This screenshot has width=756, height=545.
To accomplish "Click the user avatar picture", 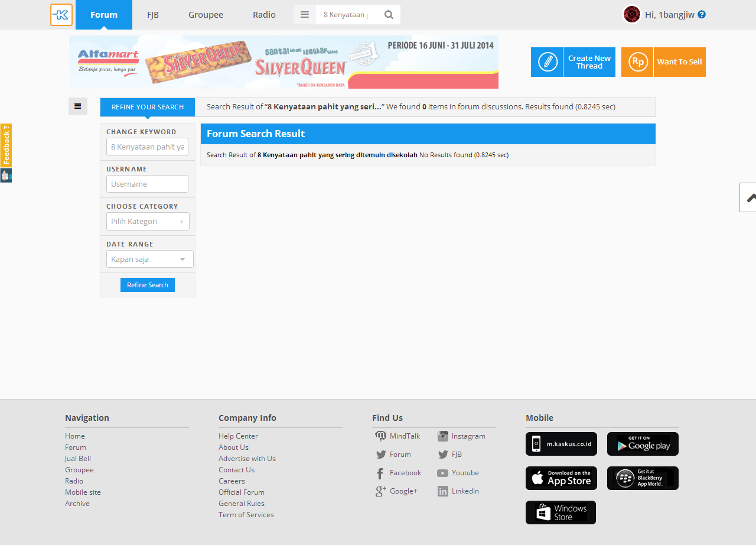I will coord(632,14).
